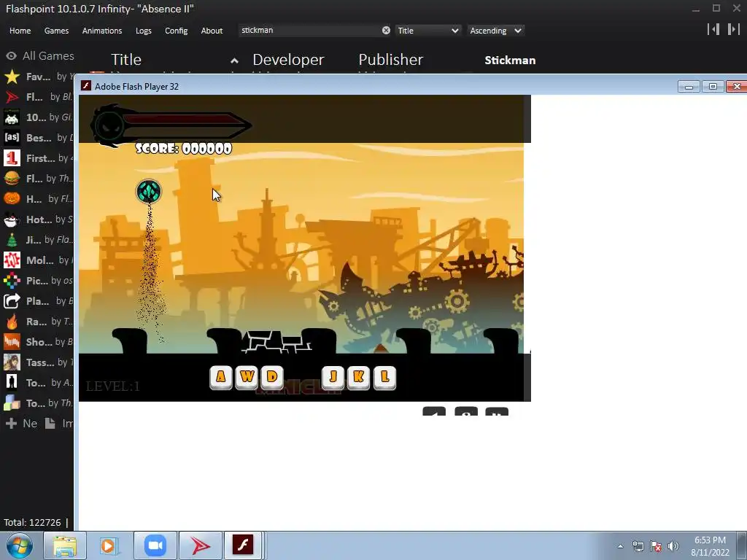This screenshot has height=560, width=747.
Task: Open the Favorites playlist star icon
Action: 12,77
